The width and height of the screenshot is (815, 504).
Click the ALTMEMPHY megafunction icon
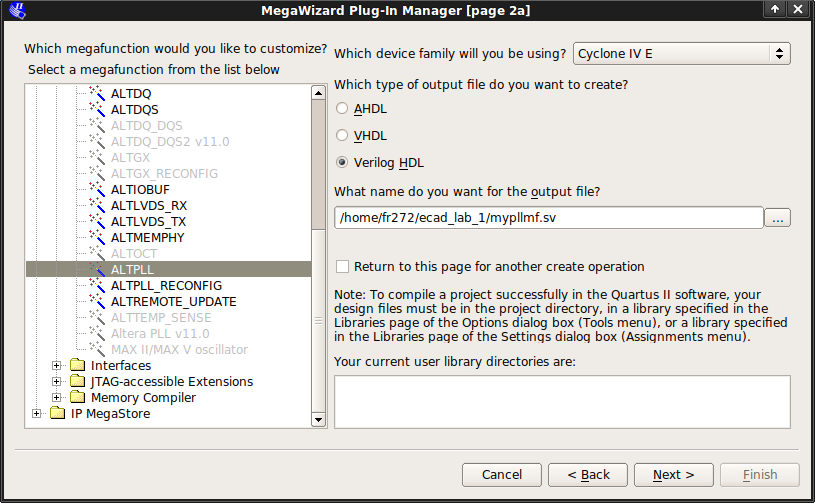[98, 237]
